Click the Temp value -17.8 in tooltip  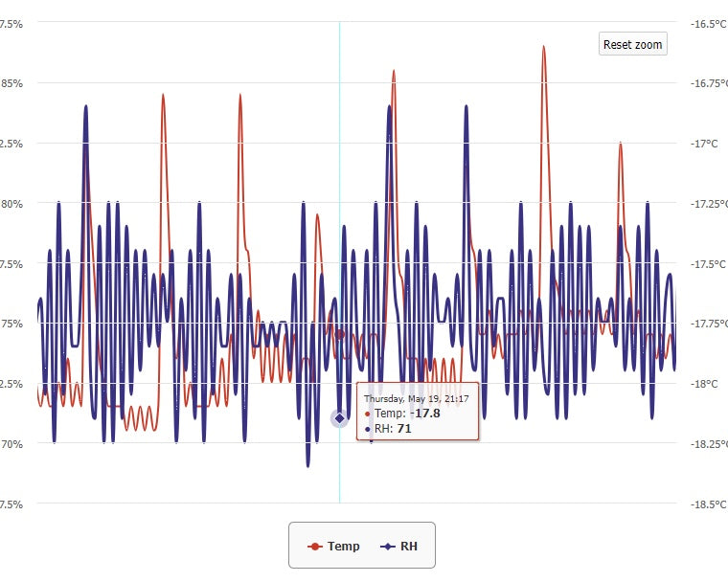(x=424, y=413)
